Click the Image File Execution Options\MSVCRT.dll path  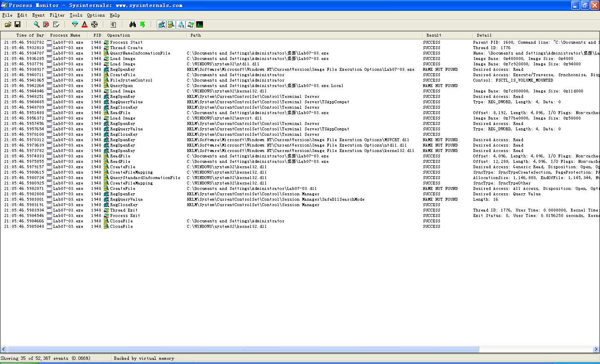point(298,140)
